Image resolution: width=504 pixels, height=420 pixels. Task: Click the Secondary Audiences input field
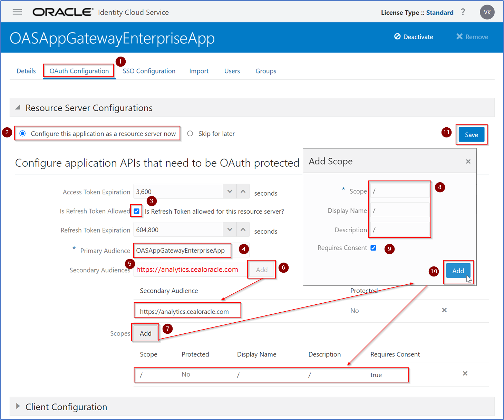(x=191, y=270)
